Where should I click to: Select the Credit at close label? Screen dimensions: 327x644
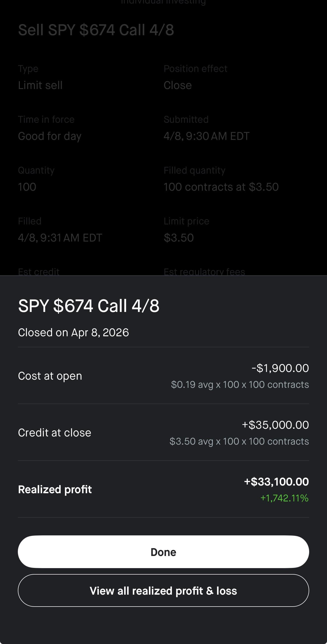[x=54, y=432]
